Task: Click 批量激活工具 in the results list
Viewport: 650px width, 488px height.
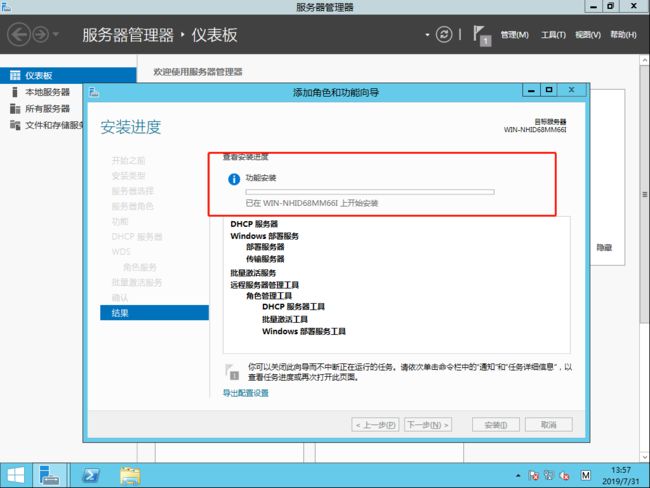Action: point(284,319)
